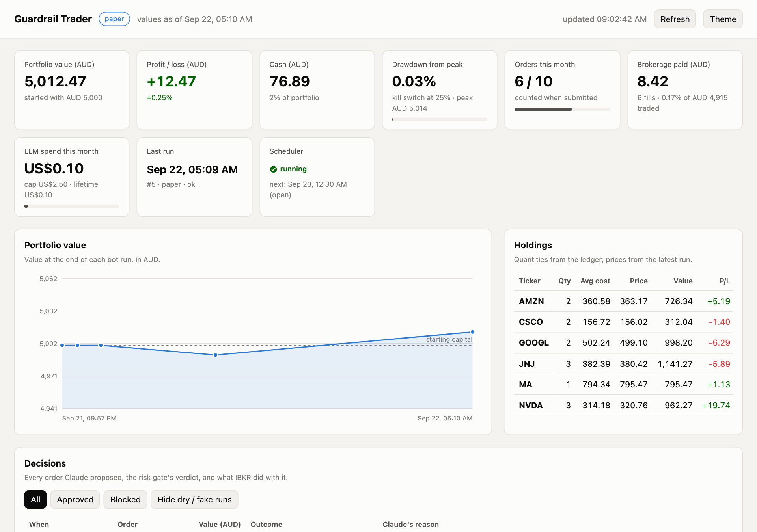Select the GOOGL ticker in Holdings
The width and height of the screenshot is (757, 532).
coord(533,343)
